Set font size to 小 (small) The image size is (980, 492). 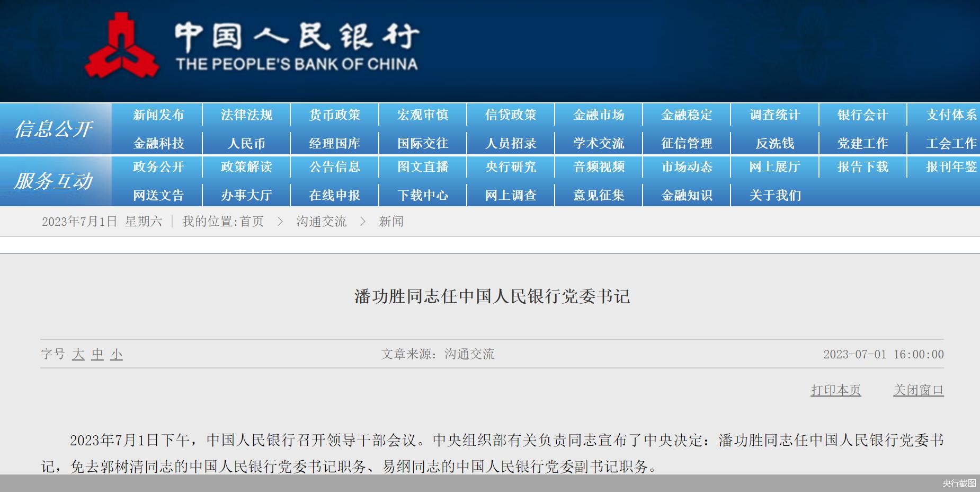[115, 355]
